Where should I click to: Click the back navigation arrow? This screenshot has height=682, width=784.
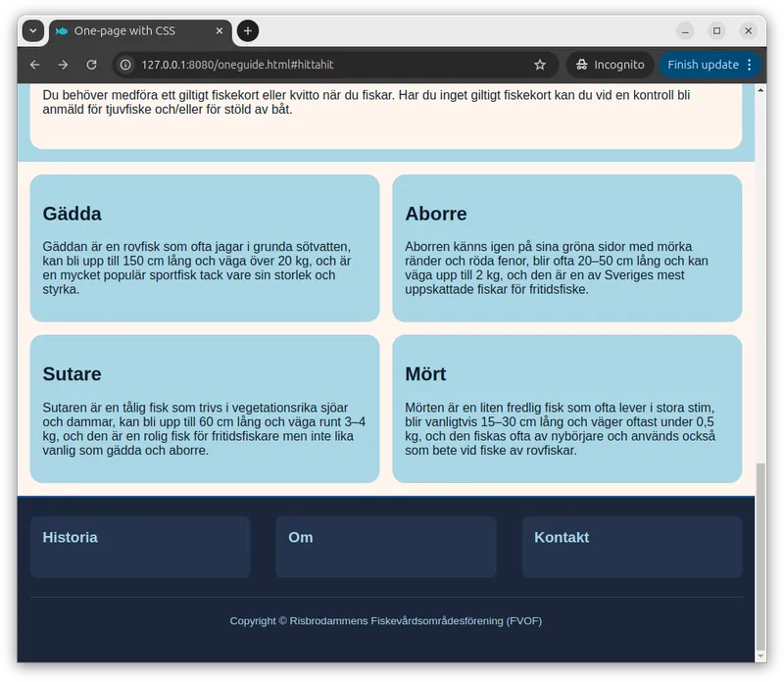(35, 65)
